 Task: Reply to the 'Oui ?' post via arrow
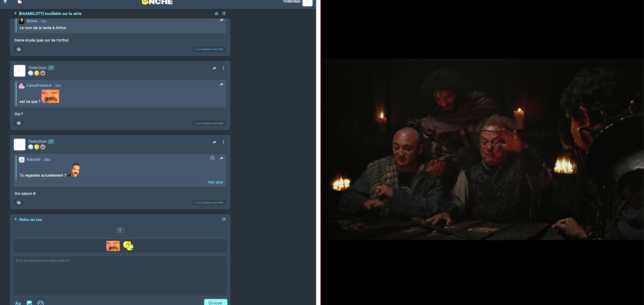point(214,68)
